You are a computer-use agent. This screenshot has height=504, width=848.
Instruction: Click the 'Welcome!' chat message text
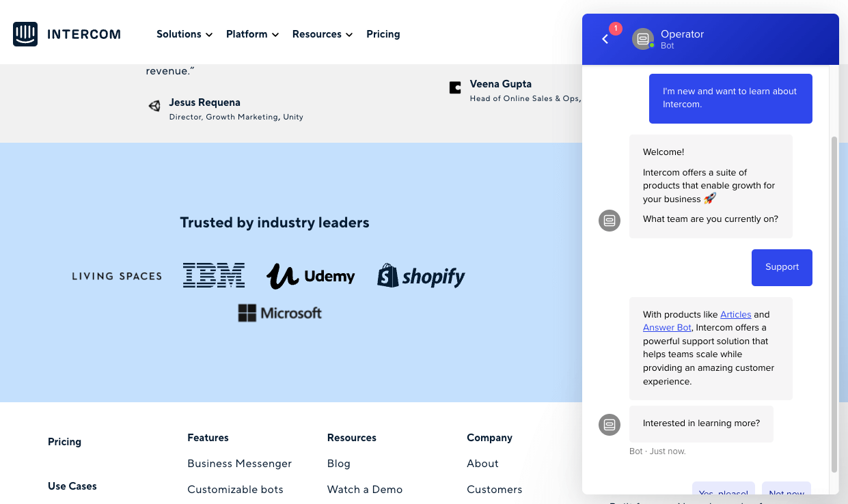tap(664, 152)
